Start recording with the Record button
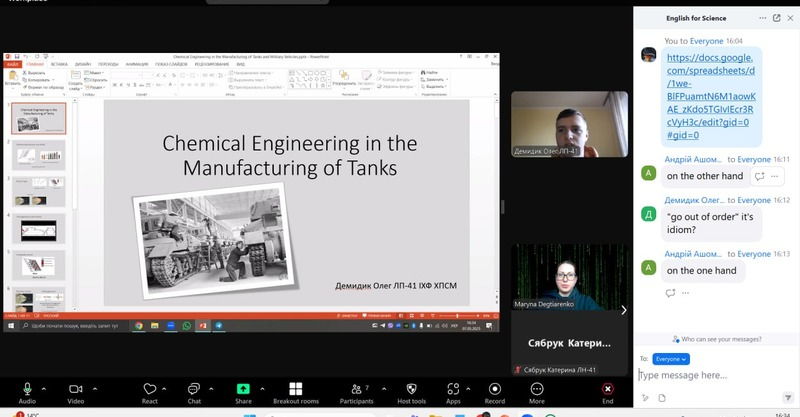800x417 pixels. (494, 393)
